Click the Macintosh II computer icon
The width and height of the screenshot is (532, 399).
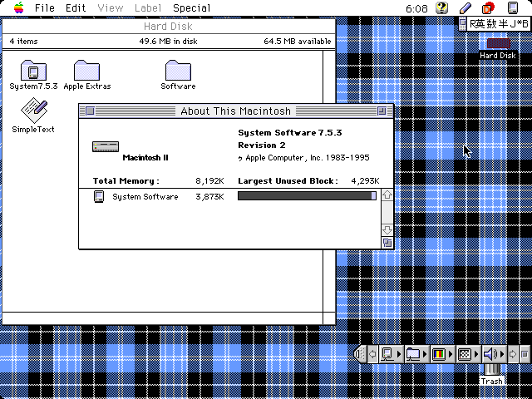coord(106,146)
